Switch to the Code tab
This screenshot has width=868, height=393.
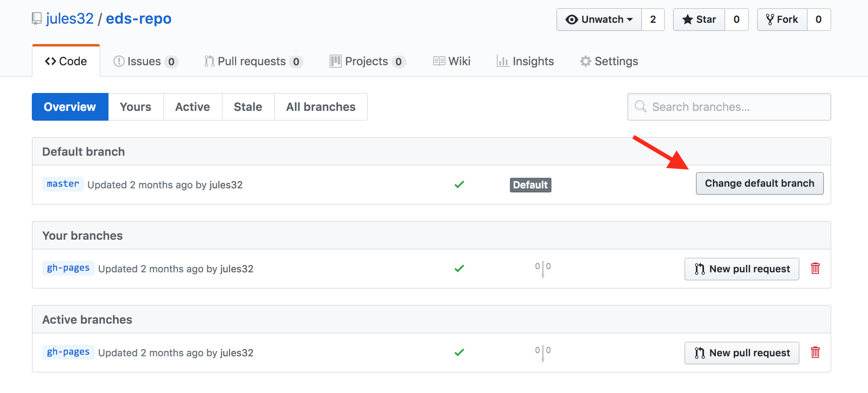click(66, 61)
